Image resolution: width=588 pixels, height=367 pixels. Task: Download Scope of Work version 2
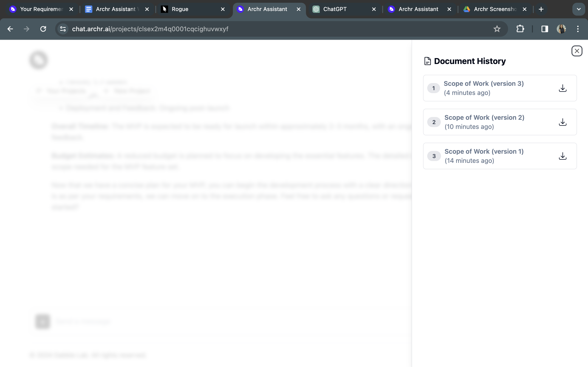point(563,122)
